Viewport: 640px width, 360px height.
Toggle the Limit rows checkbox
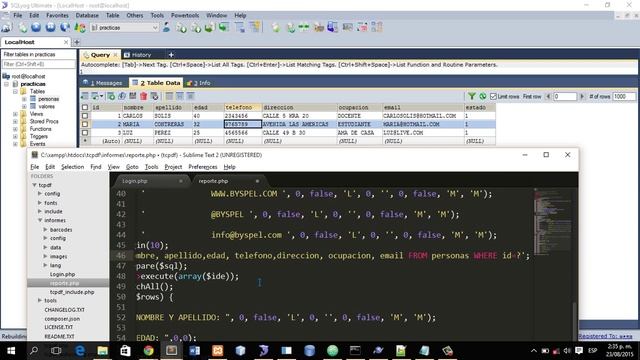point(493,96)
